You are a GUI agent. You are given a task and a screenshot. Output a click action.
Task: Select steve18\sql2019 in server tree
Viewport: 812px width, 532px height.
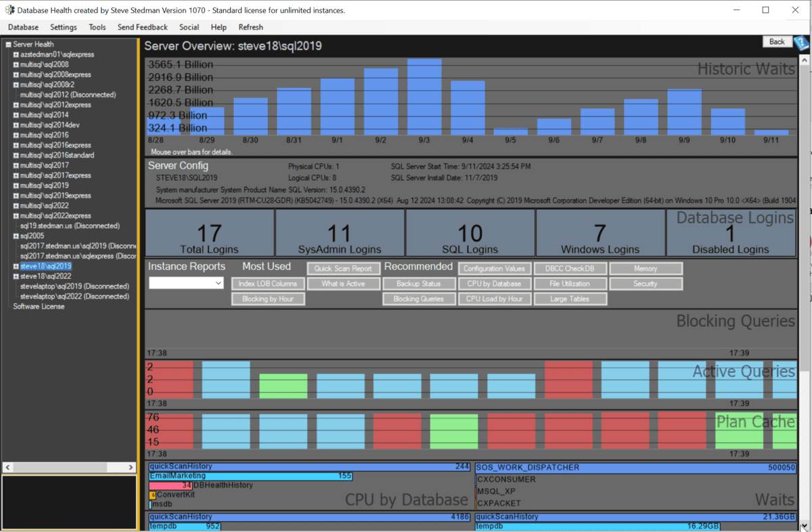tap(45, 266)
